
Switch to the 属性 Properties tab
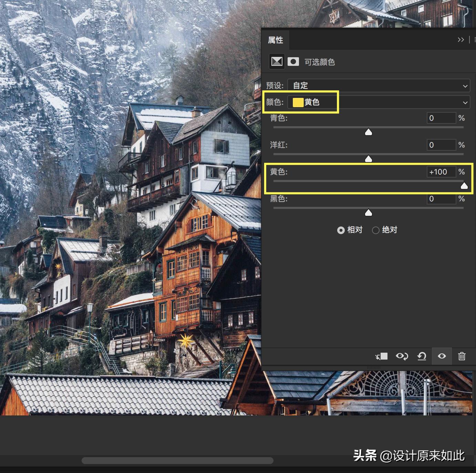(276, 40)
